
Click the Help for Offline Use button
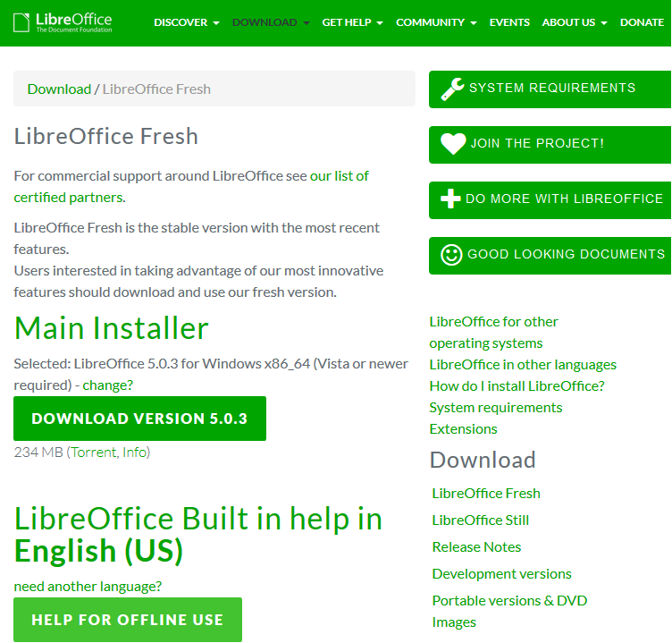point(128,620)
